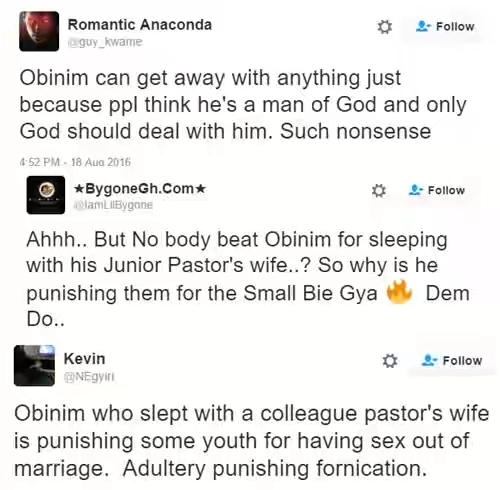Open gear menu on BygoneGh.Com tweet

379,191
